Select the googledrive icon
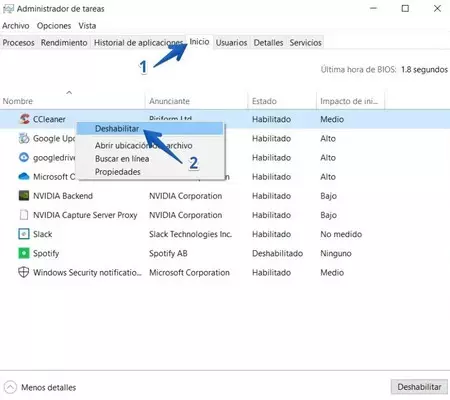The height and width of the screenshot is (400, 450). [24, 157]
